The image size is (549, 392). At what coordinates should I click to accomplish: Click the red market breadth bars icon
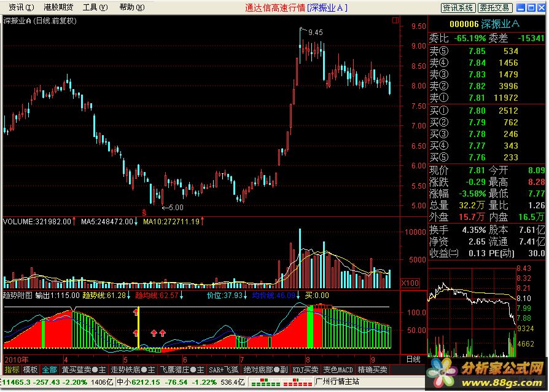(x=297, y=382)
